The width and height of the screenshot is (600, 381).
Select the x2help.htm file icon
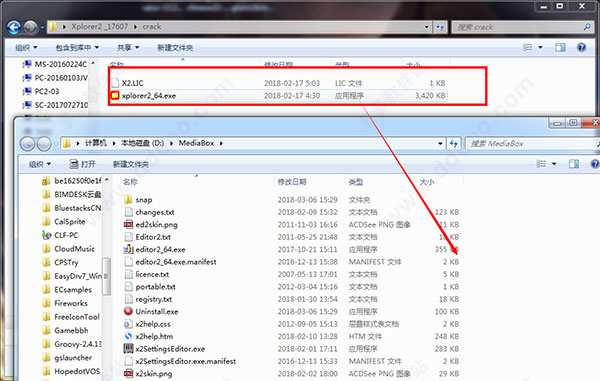click(x=128, y=336)
